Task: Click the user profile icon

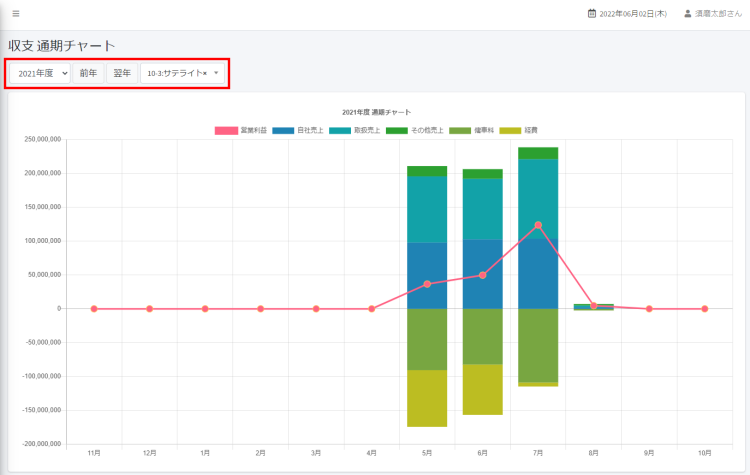Action: point(687,14)
